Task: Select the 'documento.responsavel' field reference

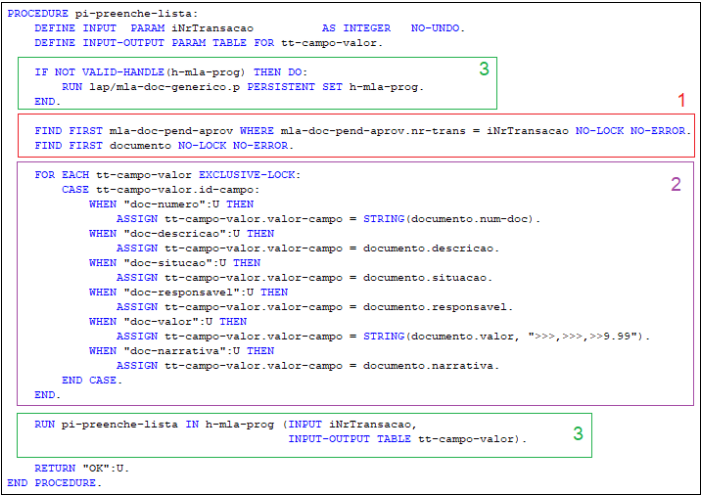Action: 435,307
